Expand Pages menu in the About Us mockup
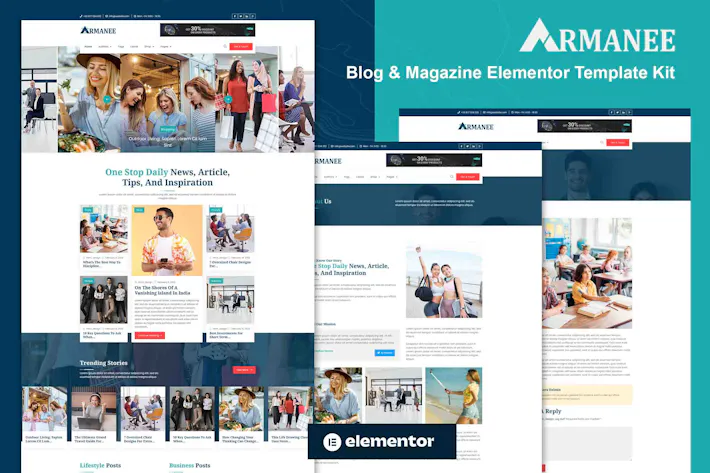Viewport: 710px width, 473px height. click(391, 177)
